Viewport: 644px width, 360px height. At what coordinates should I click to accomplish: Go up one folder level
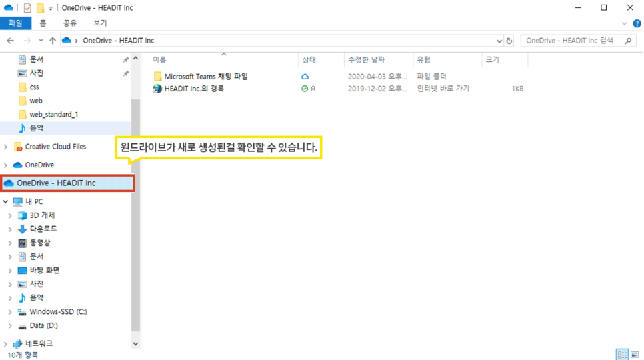tap(52, 41)
